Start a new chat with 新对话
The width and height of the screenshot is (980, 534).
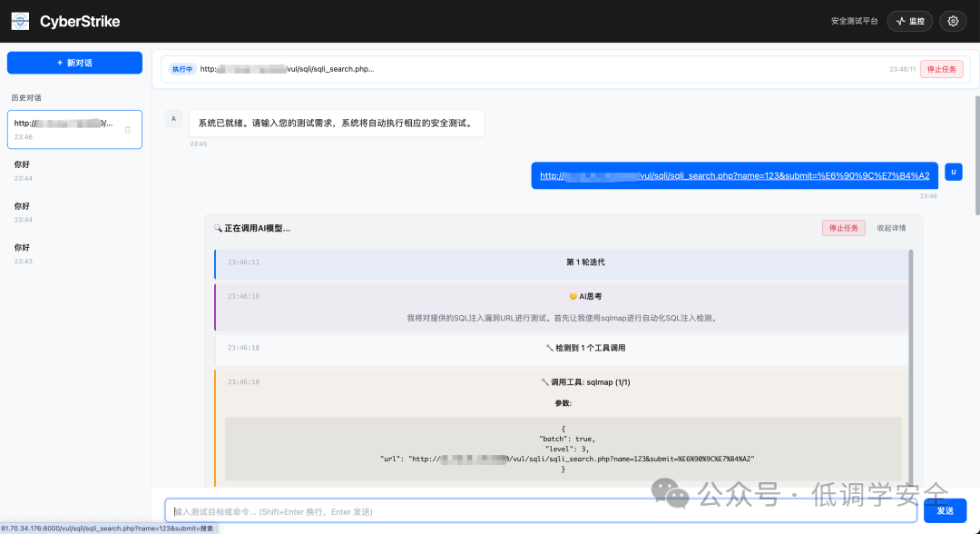pyautogui.click(x=74, y=64)
